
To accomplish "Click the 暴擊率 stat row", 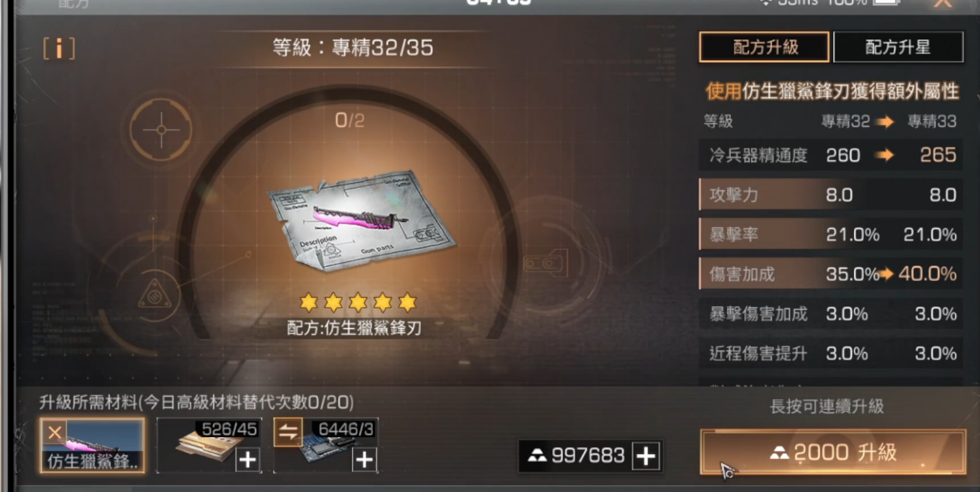I will click(x=831, y=234).
